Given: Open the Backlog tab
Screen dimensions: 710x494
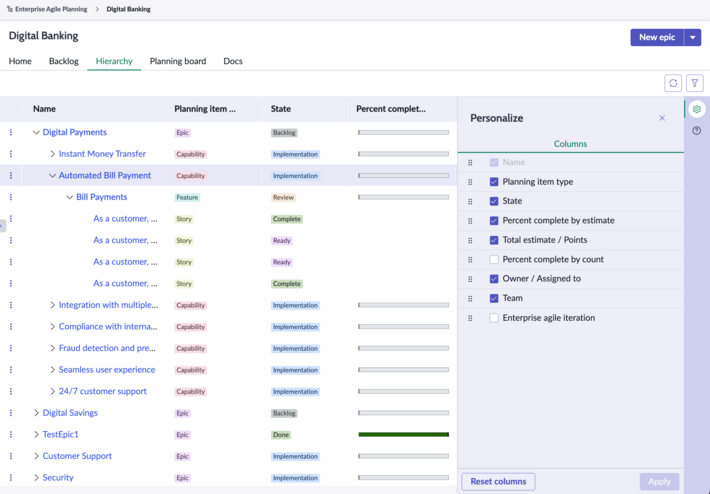Looking at the screenshot, I should tap(64, 61).
